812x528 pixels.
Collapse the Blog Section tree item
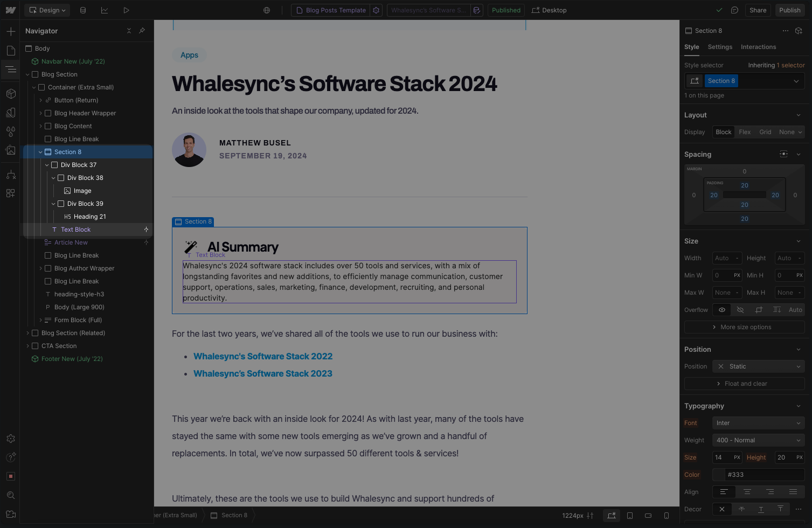point(27,74)
